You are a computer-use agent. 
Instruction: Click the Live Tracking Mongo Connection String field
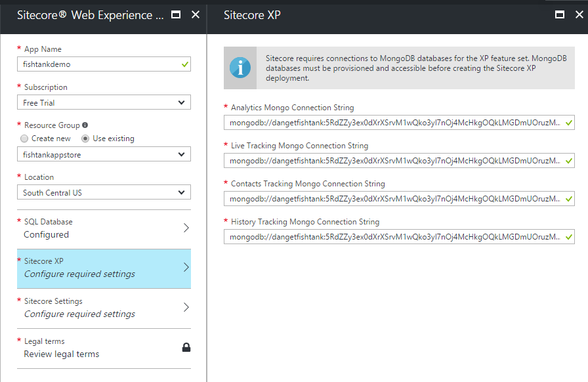(399, 161)
